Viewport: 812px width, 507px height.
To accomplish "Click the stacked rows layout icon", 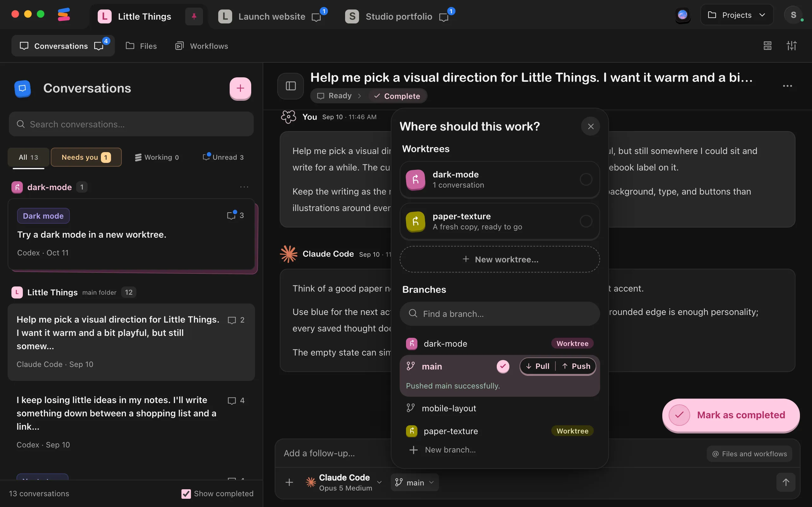I will (x=767, y=46).
